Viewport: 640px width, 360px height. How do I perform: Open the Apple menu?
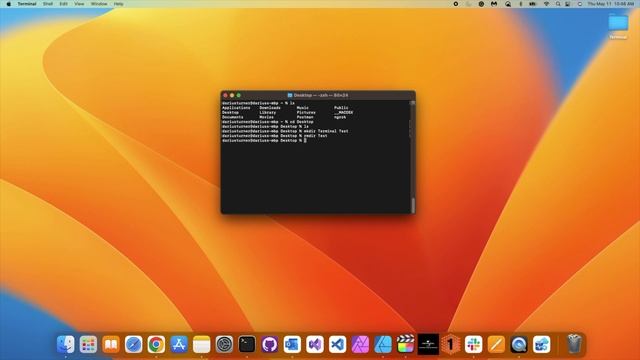tap(9, 4)
